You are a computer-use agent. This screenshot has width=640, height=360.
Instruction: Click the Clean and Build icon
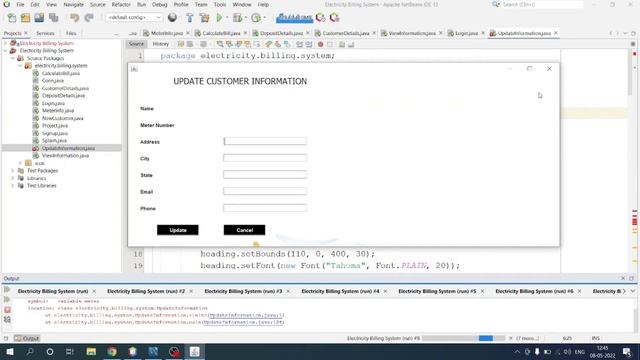(x=204, y=18)
